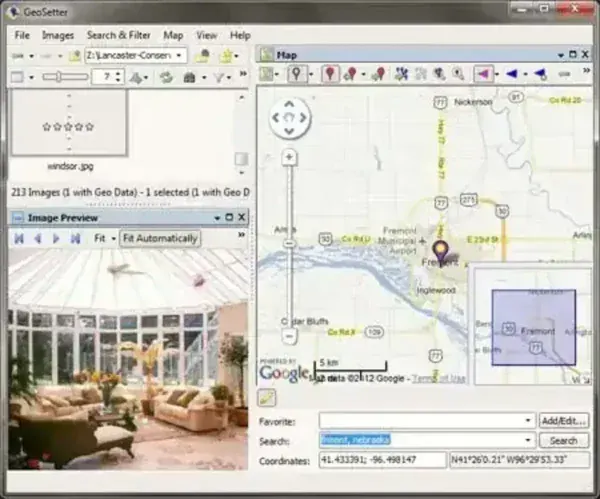Image resolution: width=600 pixels, height=499 pixels.
Task: Click the blue track points icon
Action: [401, 74]
